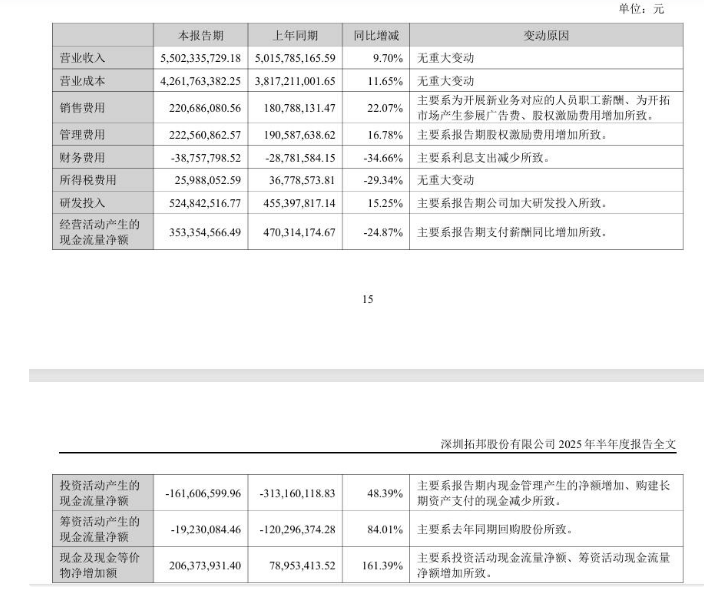The width and height of the screenshot is (704, 602).
Task: Click the 经营活动产生的现金流量净额 row label
Action: 100,232
